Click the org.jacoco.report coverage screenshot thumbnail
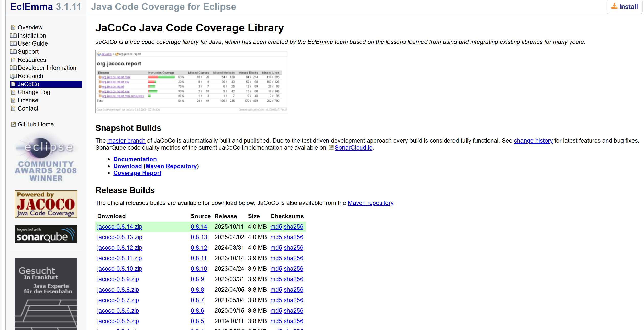 pos(192,81)
